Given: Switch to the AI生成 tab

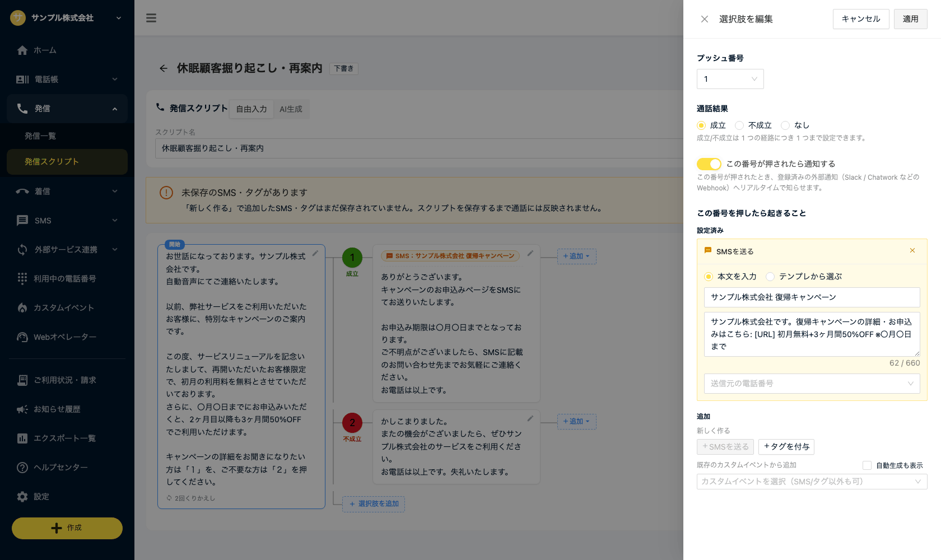Looking at the screenshot, I should coord(291,109).
